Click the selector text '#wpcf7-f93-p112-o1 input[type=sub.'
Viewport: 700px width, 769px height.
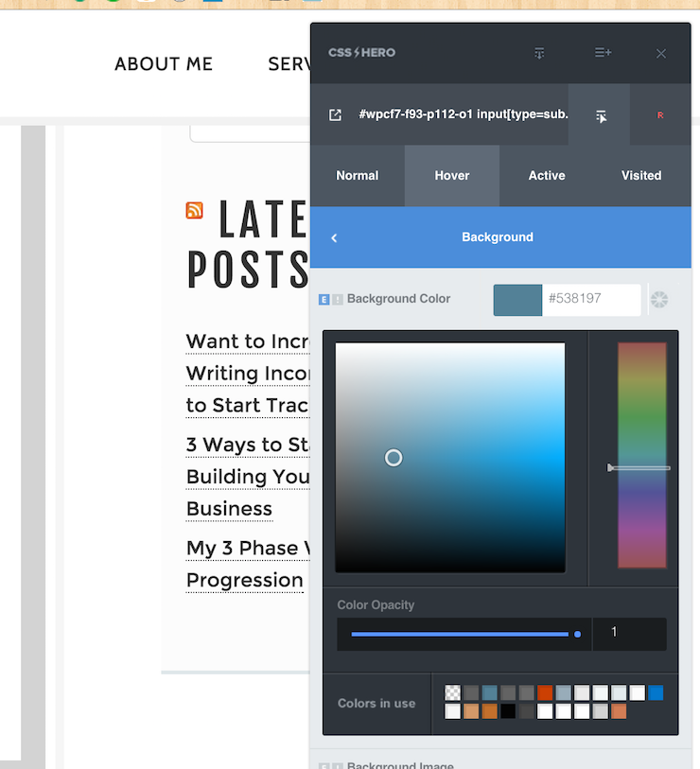coord(464,114)
